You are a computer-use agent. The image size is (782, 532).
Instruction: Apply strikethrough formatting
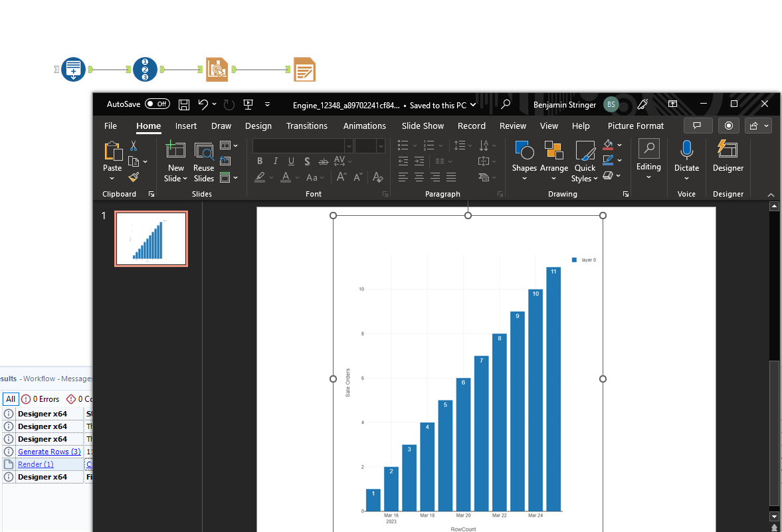coord(323,161)
